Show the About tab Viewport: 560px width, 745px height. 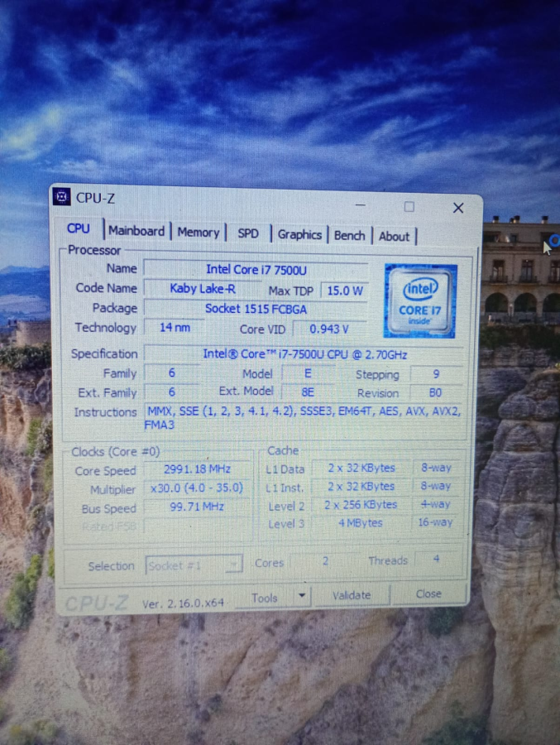[x=394, y=236]
